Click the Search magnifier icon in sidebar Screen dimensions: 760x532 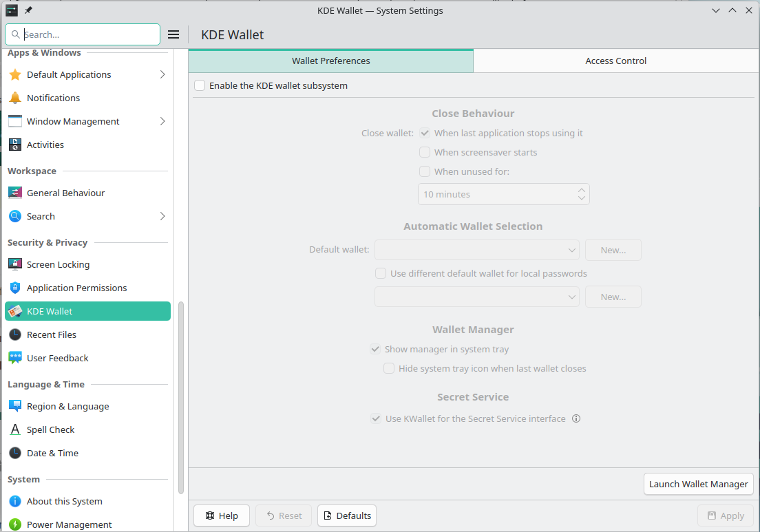(15, 216)
